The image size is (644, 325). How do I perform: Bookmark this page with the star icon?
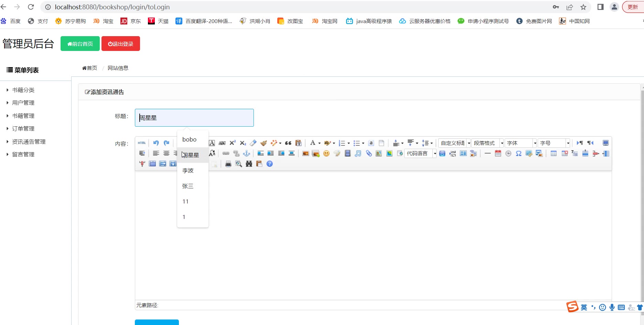point(583,7)
